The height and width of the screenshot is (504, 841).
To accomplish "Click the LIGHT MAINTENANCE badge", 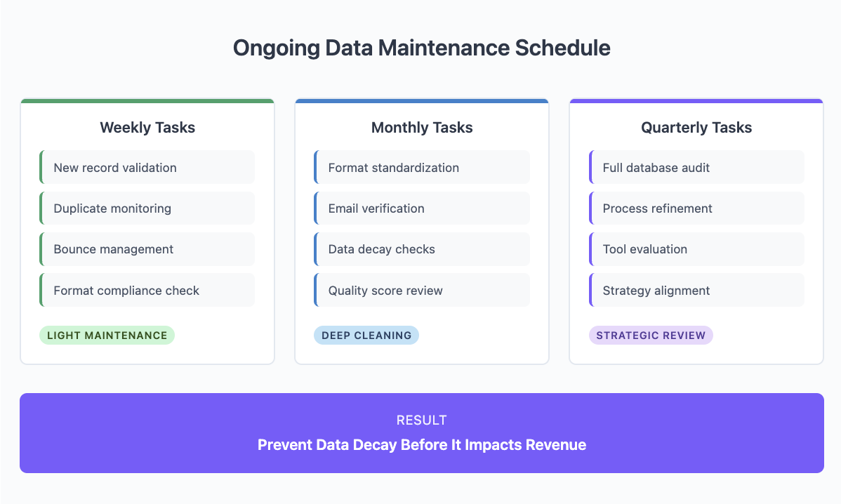I will tap(107, 335).
